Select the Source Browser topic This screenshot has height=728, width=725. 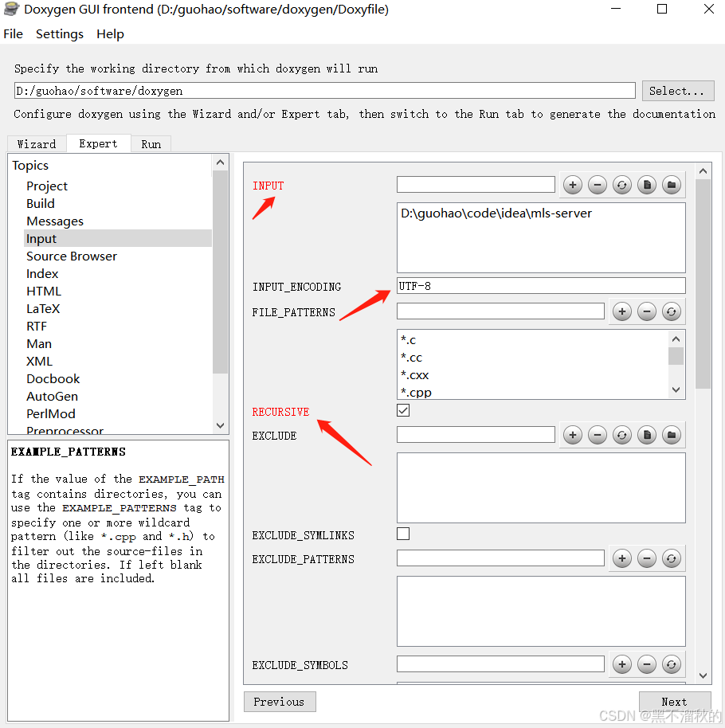pos(72,256)
